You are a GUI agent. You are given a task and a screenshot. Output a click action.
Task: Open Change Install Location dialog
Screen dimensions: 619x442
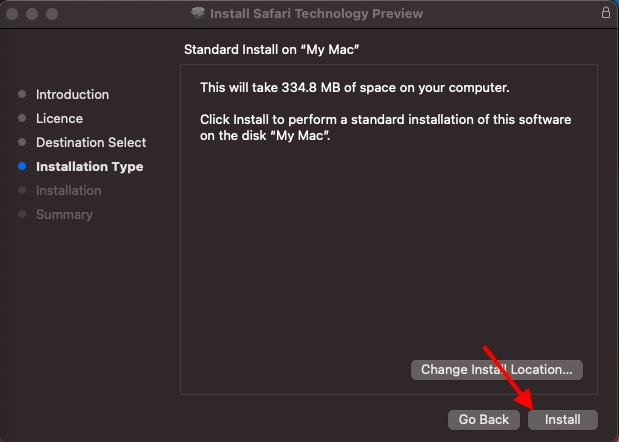[x=497, y=370]
